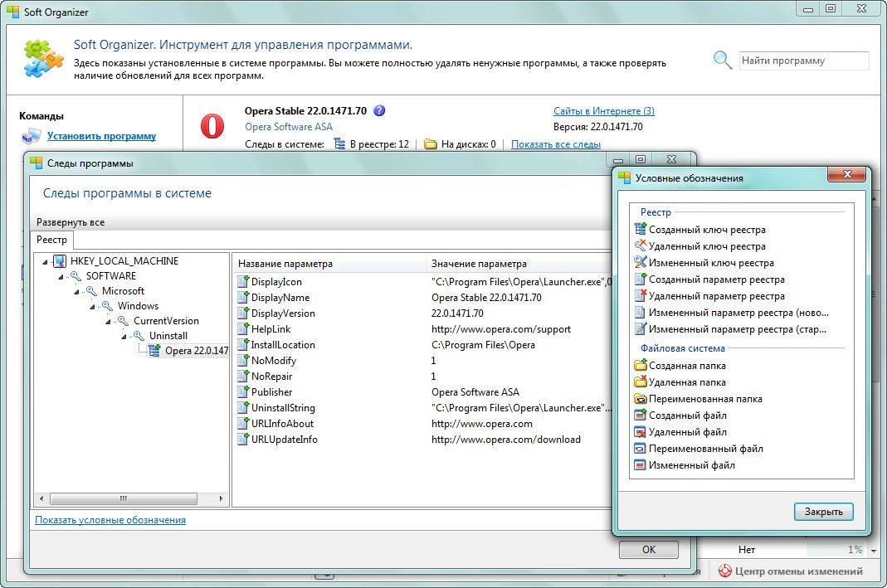Click the Удаленный параметр реестра legend icon

coord(641,295)
